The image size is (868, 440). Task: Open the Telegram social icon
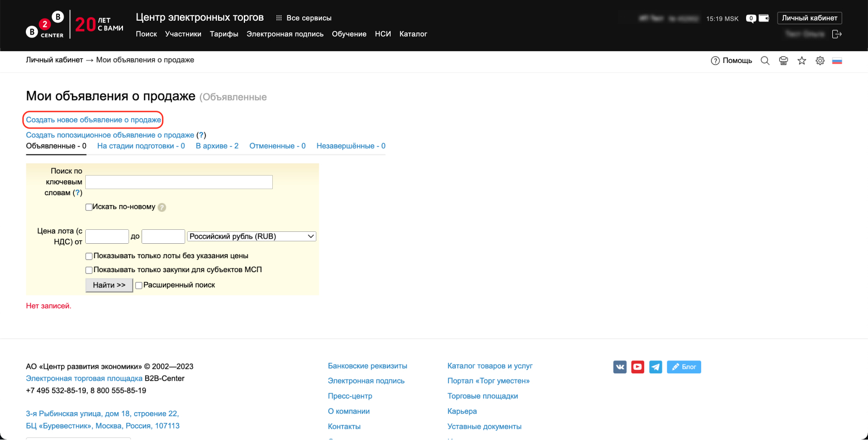point(656,367)
